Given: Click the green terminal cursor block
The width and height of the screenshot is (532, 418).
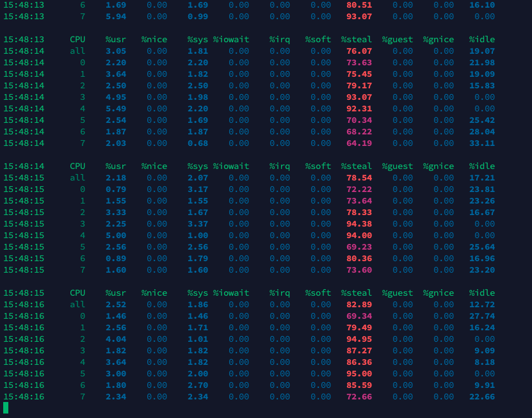Looking at the screenshot, I should click(x=6, y=408).
